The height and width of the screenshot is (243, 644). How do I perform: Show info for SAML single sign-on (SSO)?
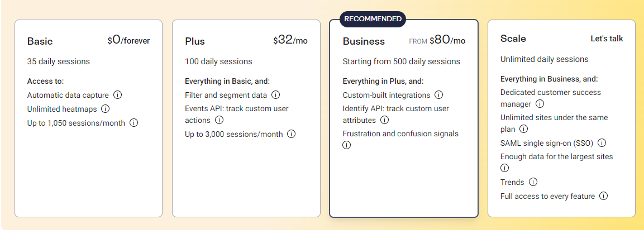pyautogui.click(x=602, y=142)
